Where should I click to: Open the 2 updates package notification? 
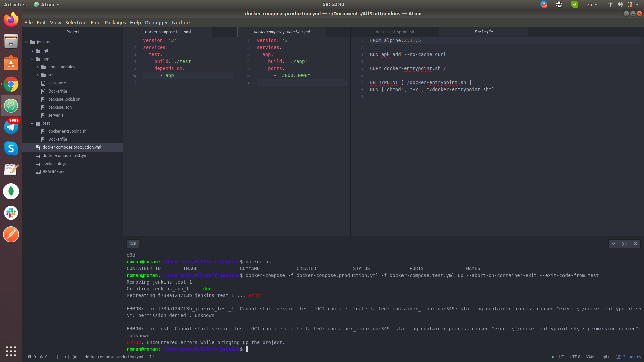point(629,357)
